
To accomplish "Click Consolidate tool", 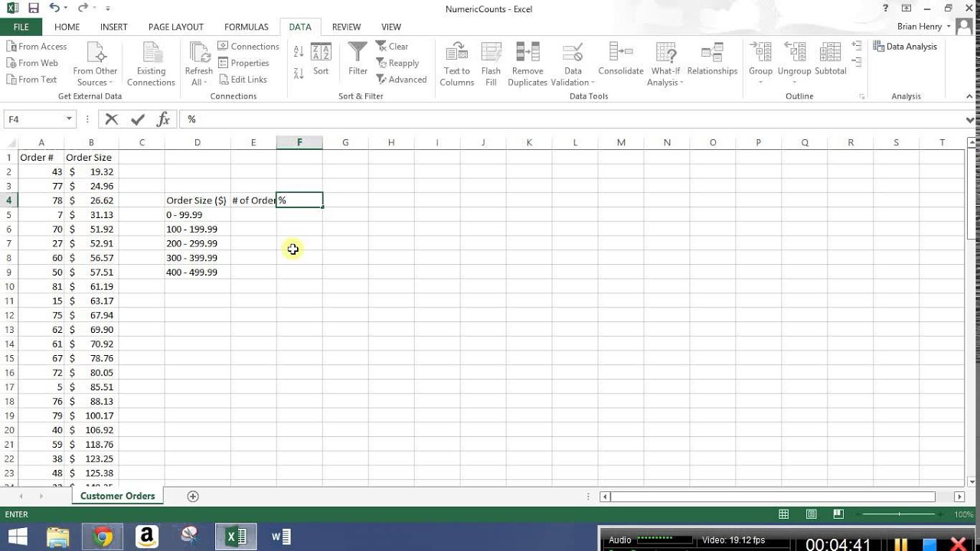I will coord(621,60).
